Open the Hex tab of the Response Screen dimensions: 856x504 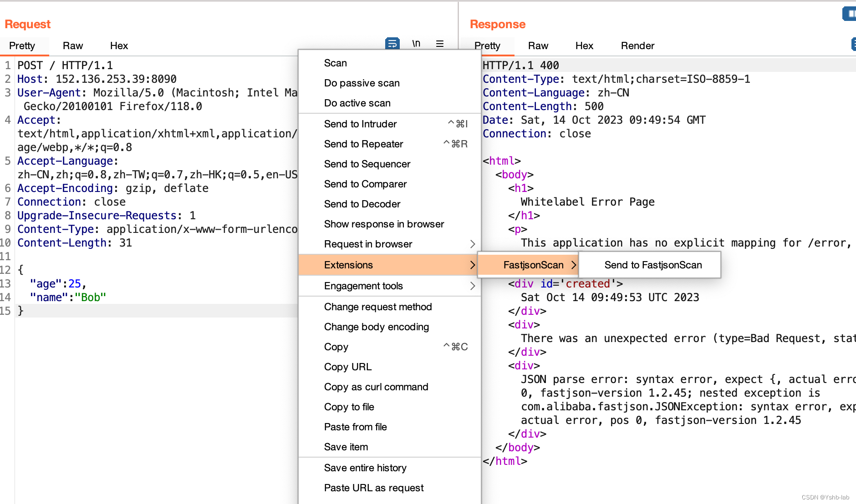click(584, 45)
